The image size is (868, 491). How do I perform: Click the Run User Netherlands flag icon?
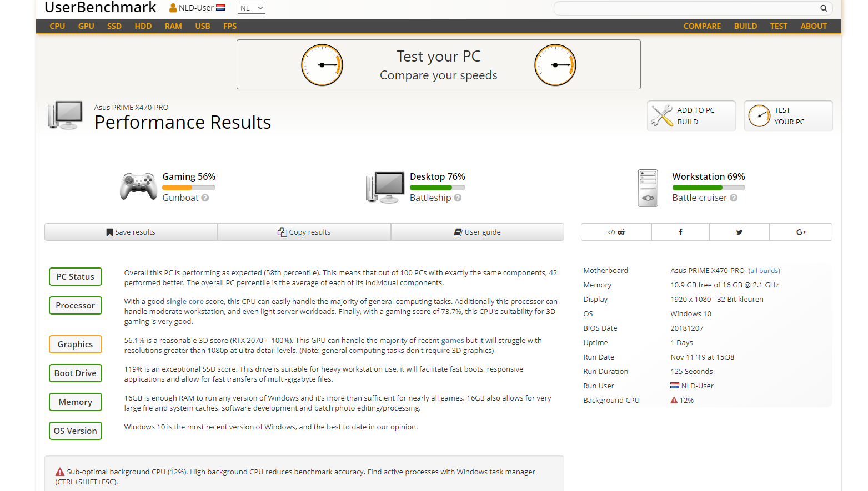675,386
